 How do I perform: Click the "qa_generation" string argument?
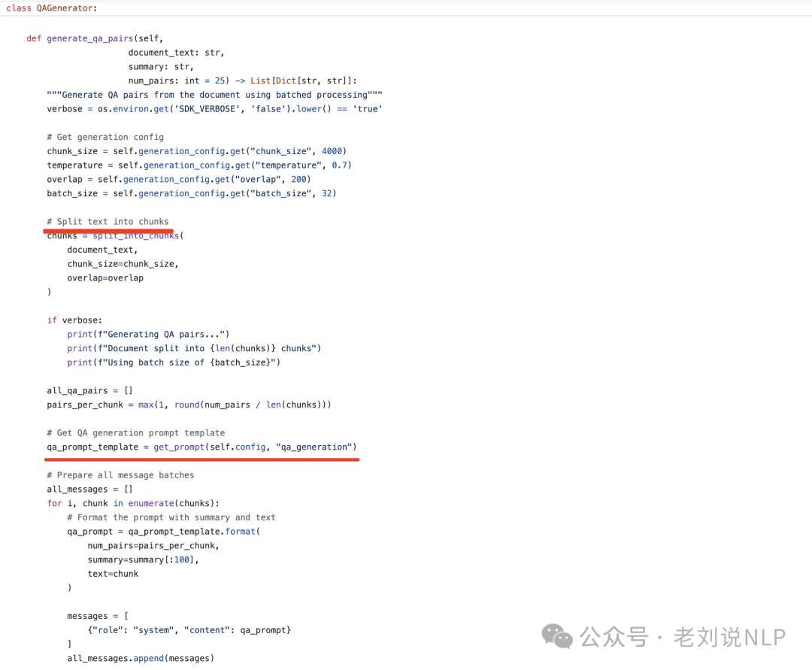(x=314, y=447)
